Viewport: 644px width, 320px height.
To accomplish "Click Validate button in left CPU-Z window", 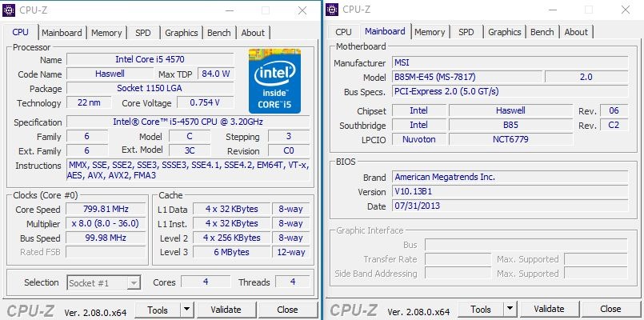I will (x=226, y=310).
